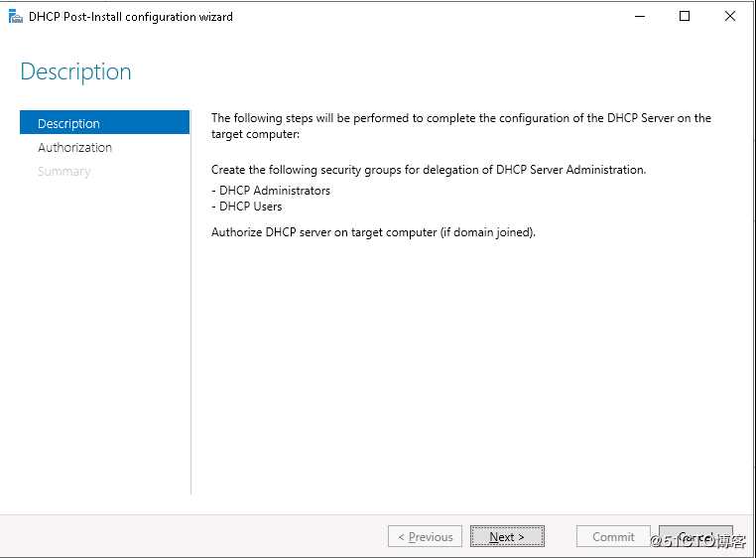Click the DHCP wizard title bar icon
The width and height of the screenshot is (756, 558).
point(16,17)
